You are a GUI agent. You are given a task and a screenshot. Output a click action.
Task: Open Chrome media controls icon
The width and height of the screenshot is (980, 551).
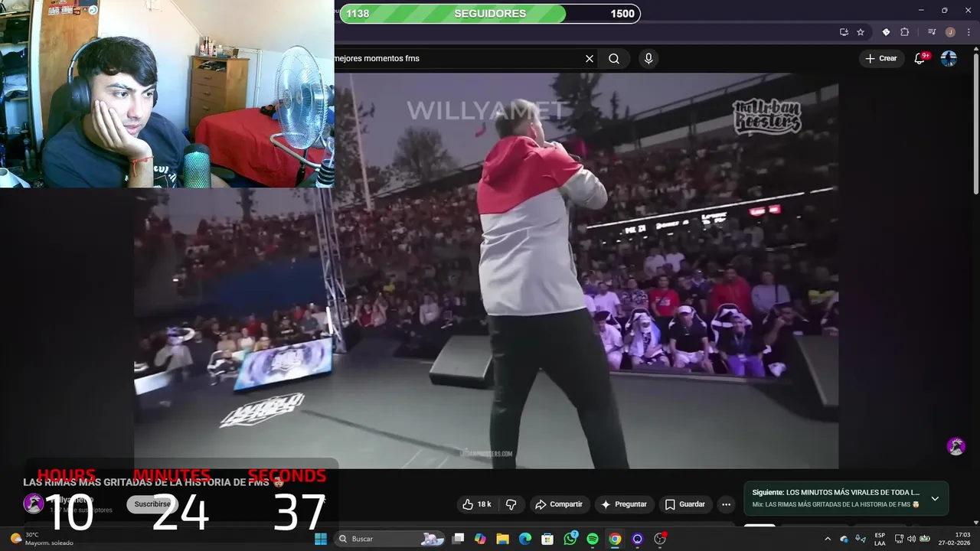click(932, 32)
